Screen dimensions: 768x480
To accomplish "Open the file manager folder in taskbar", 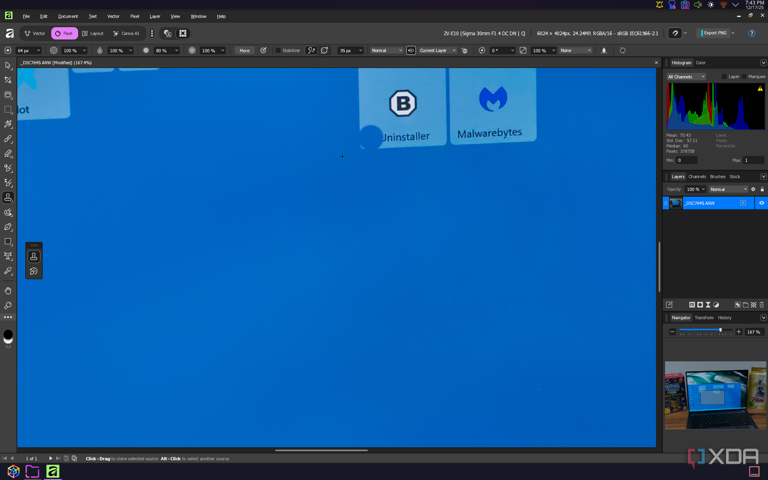I will click(x=32, y=471).
